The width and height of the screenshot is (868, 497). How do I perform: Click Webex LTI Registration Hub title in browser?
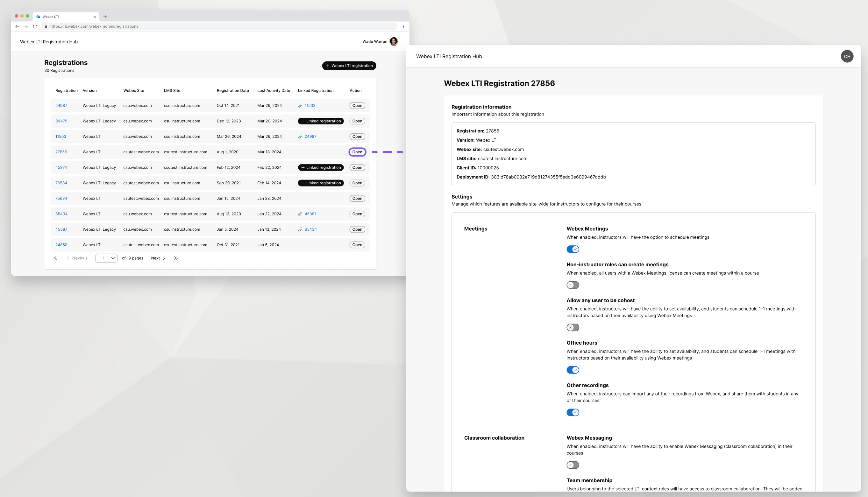(49, 42)
